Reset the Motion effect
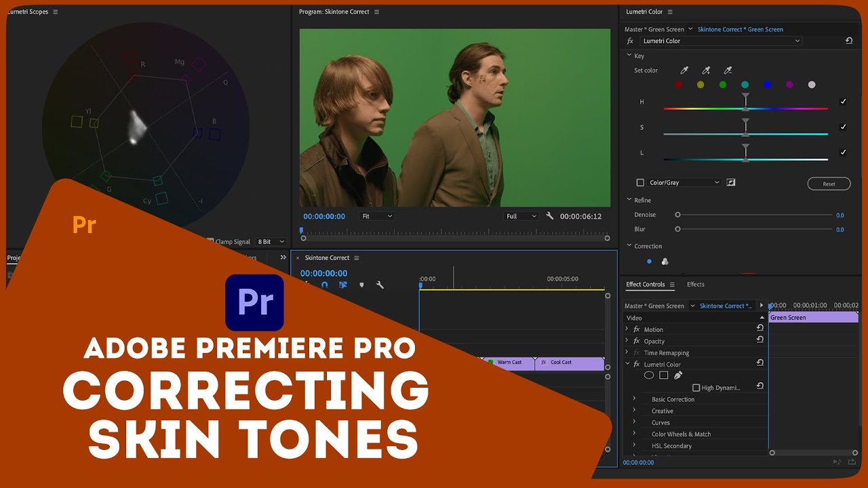Viewport: 868px width, 488px height. (760, 328)
